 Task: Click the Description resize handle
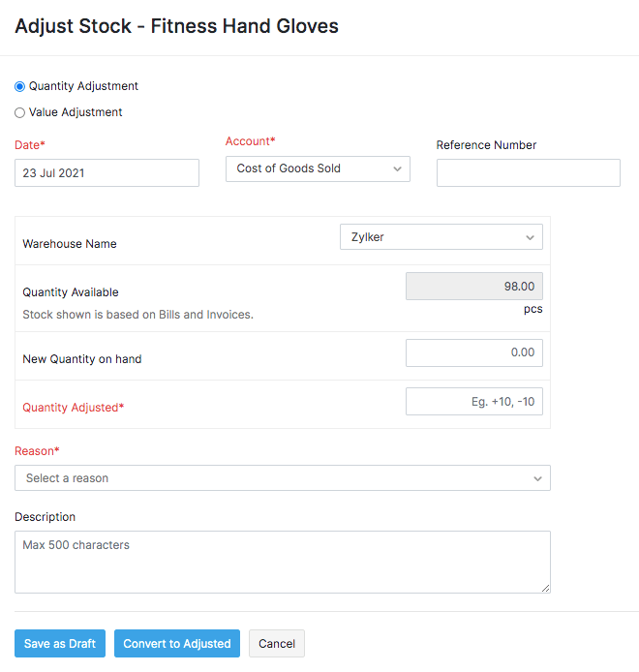tap(546, 588)
